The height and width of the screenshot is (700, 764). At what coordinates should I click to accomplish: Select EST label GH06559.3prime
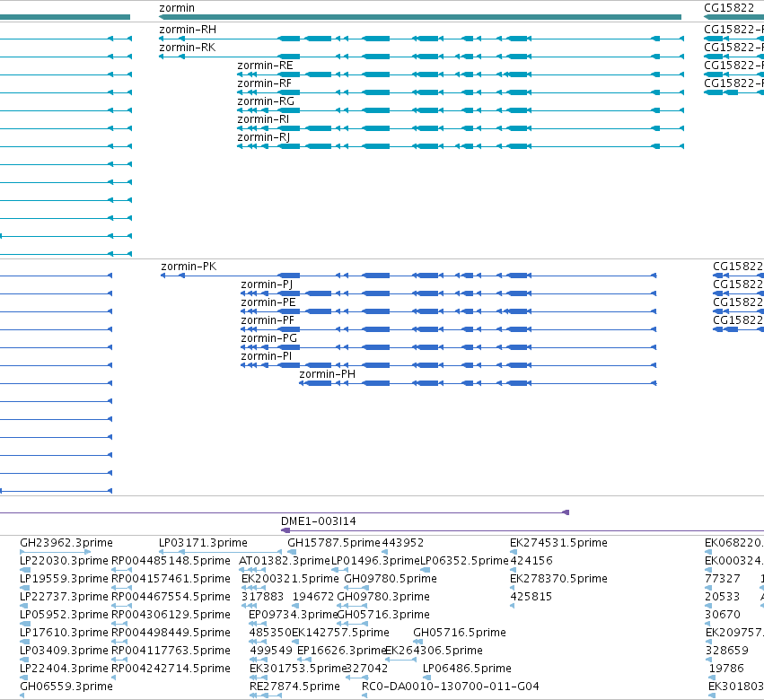66,687
